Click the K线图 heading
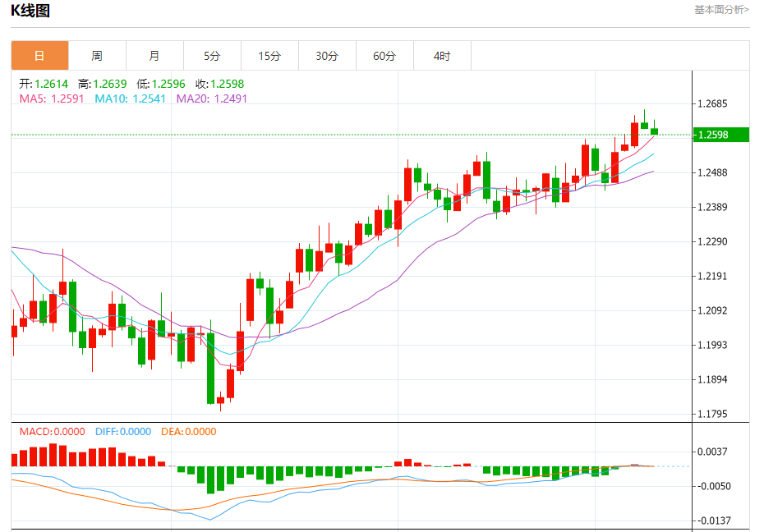 coord(30,10)
